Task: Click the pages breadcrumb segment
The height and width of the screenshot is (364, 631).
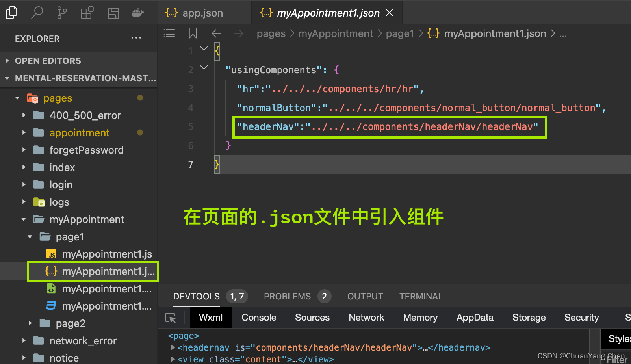Action: [x=271, y=33]
